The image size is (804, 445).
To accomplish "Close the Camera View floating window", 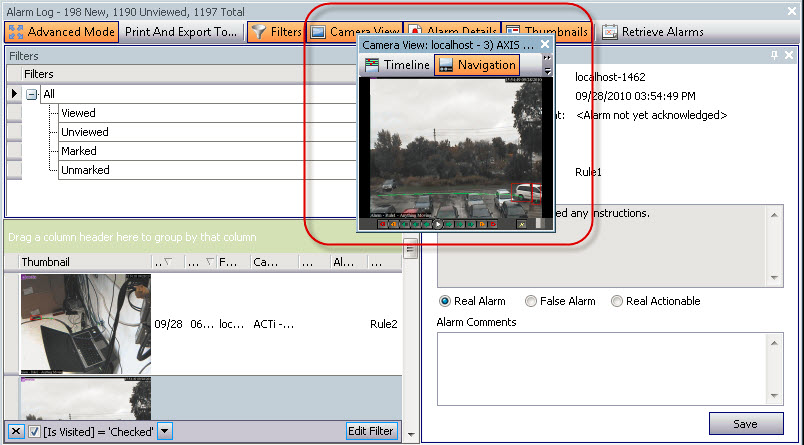I will pos(545,45).
